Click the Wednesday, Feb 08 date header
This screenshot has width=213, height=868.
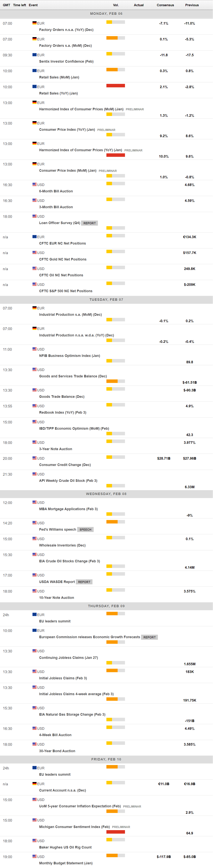point(106,494)
